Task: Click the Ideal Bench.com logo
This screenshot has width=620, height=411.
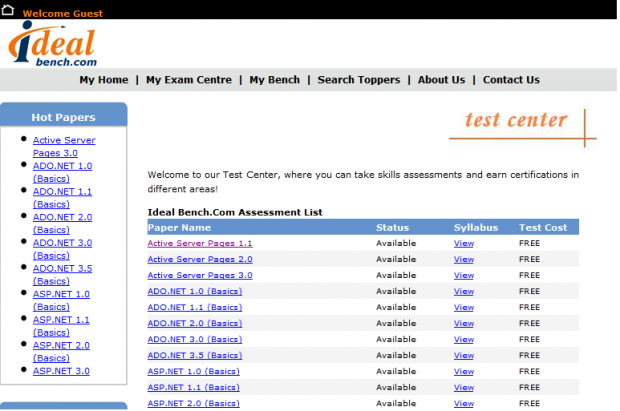Action: [52, 45]
